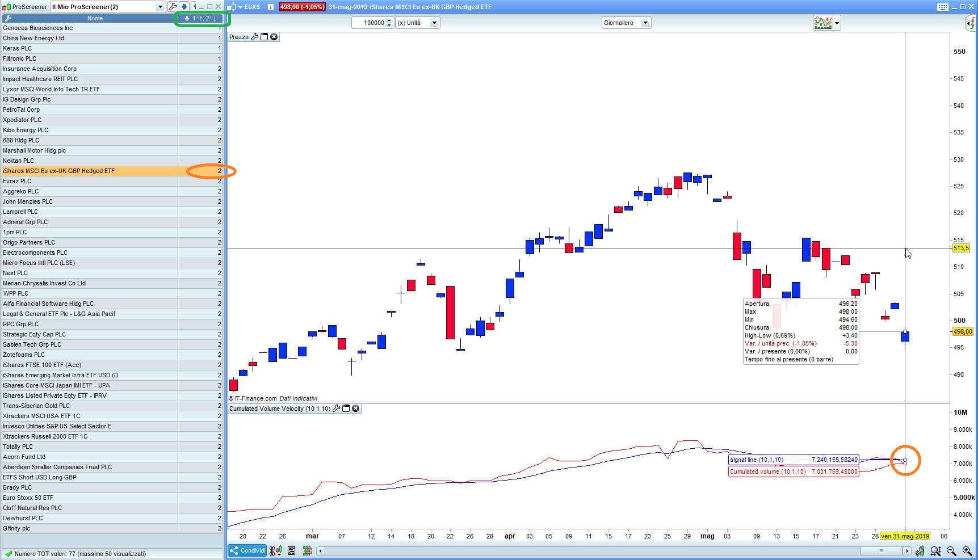Open chart style candlestick options icon
The image size is (978, 560).
point(275,550)
